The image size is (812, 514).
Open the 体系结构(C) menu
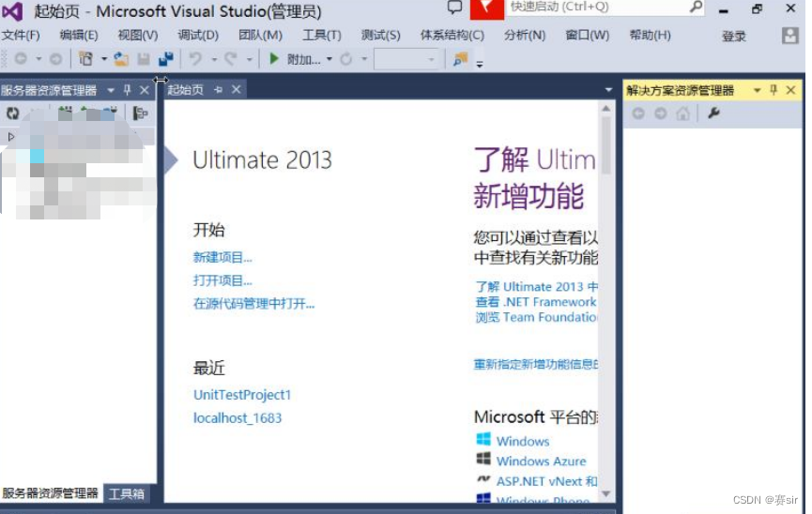(x=452, y=36)
